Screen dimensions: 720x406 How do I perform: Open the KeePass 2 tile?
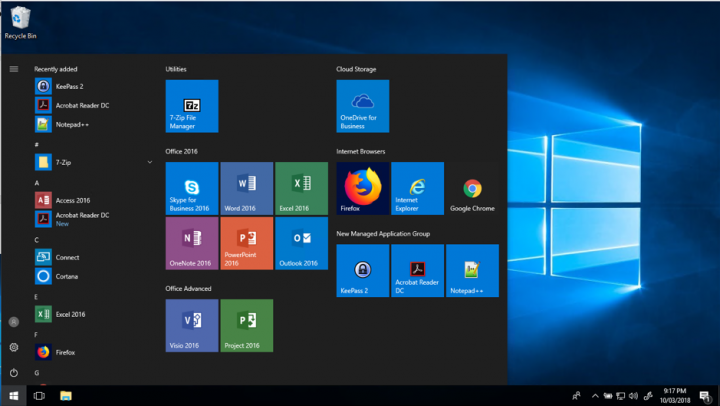[x=363, y=270]
